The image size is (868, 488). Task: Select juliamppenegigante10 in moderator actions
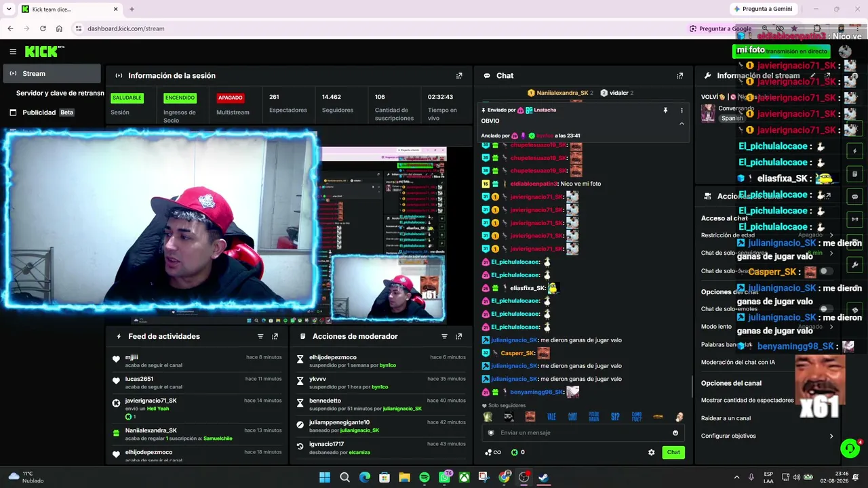coord(339,422)
